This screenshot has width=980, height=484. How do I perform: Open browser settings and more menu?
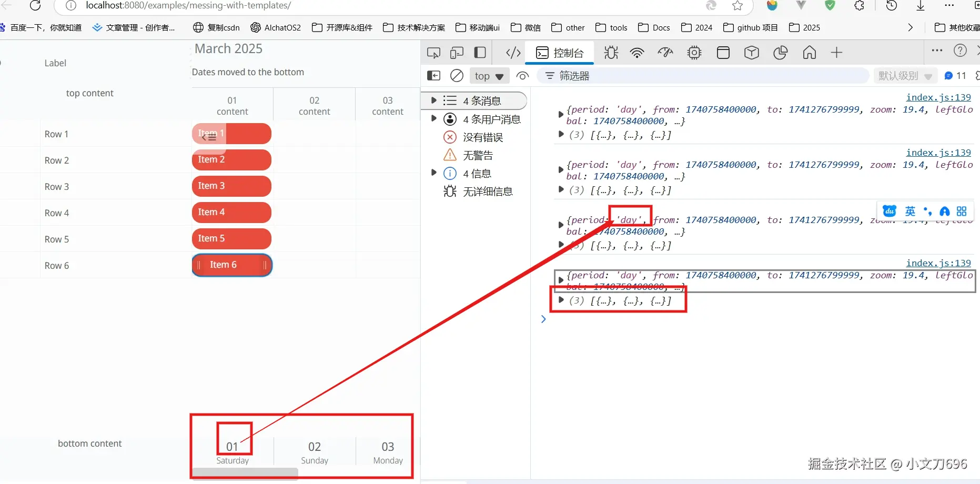[x=949, y=5]
